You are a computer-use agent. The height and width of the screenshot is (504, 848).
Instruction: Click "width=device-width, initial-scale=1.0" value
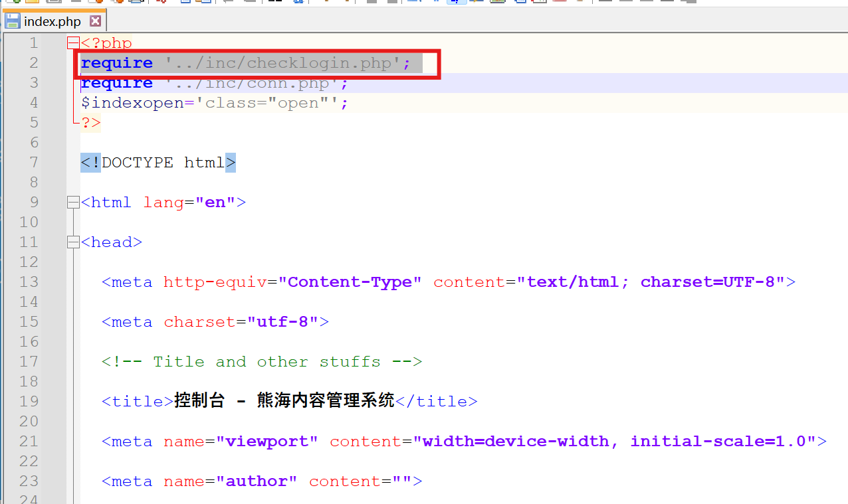[x=615, y=442]
